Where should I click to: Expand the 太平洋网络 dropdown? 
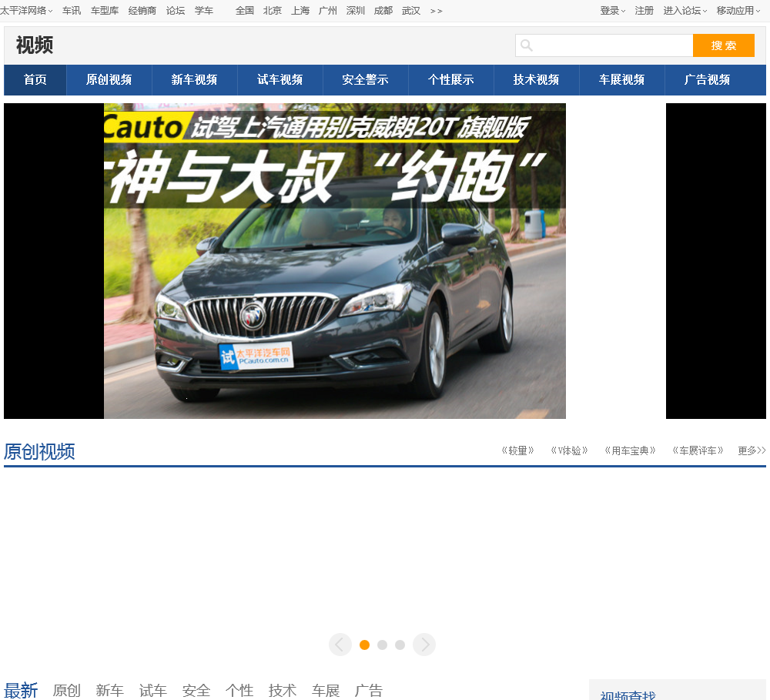[26, 10]
